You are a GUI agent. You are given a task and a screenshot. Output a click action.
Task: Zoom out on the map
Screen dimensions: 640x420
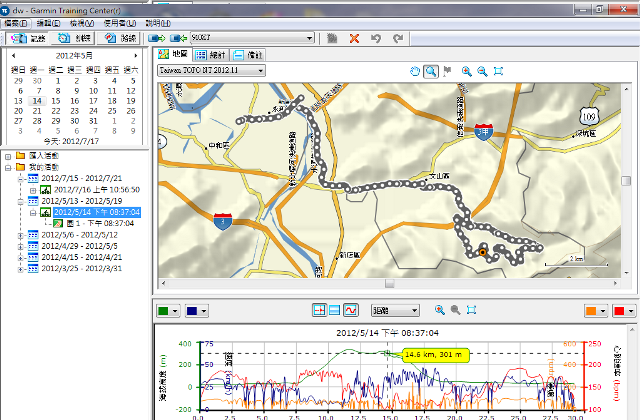[x=482, y=71]
